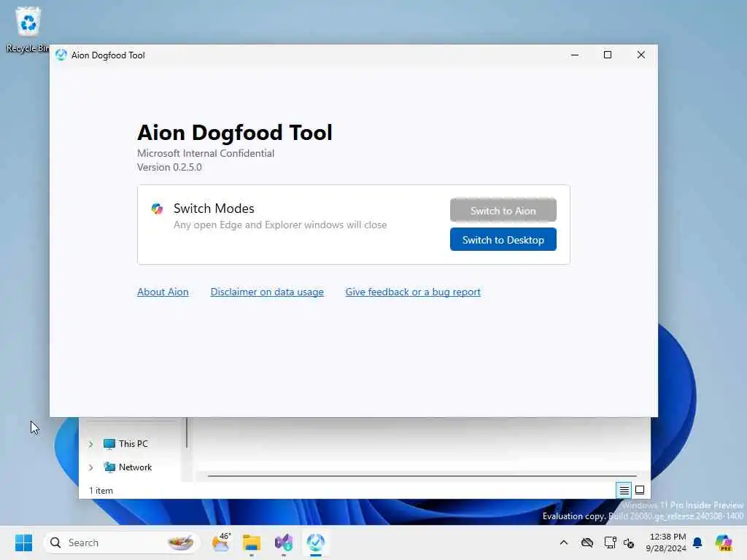Open the Recycle Bin desktop icon

click(28, 29)
